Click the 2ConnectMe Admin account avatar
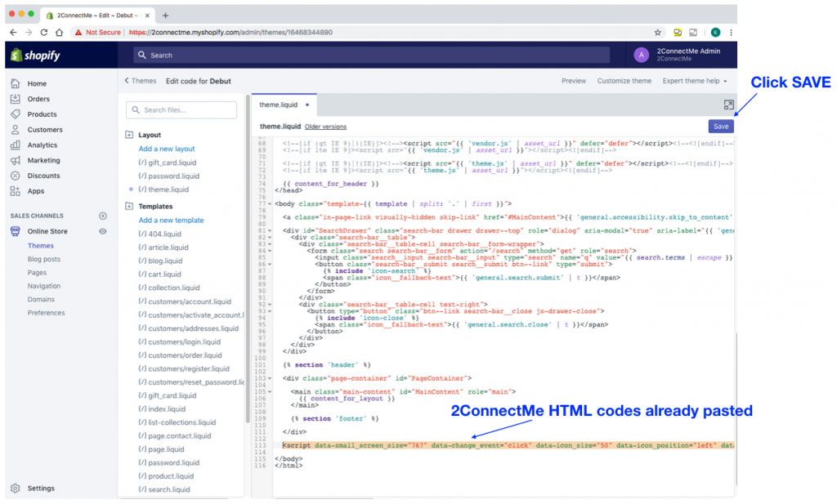The height and width of the screenshot is (504, 837). tap(641, 55)
